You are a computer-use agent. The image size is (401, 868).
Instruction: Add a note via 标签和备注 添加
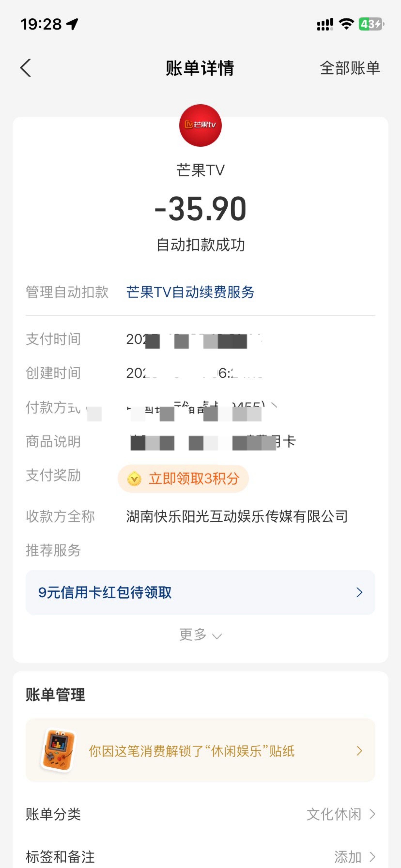pos(355,857)
